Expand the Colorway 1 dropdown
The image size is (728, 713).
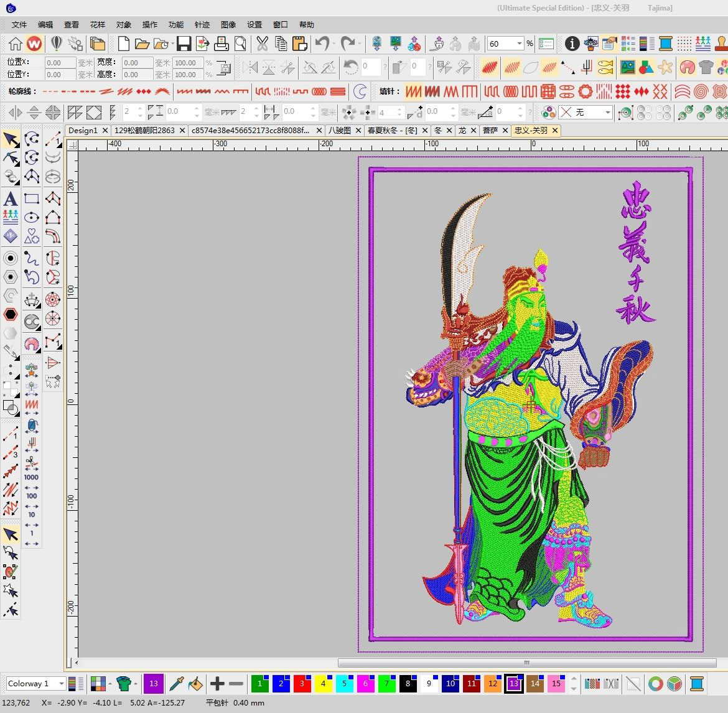61,683
